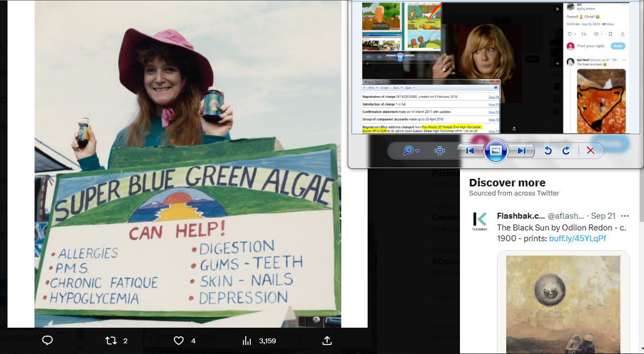Open the Flashbak.c... account name
The image size is (644, 354).
[x=521, y=216]
